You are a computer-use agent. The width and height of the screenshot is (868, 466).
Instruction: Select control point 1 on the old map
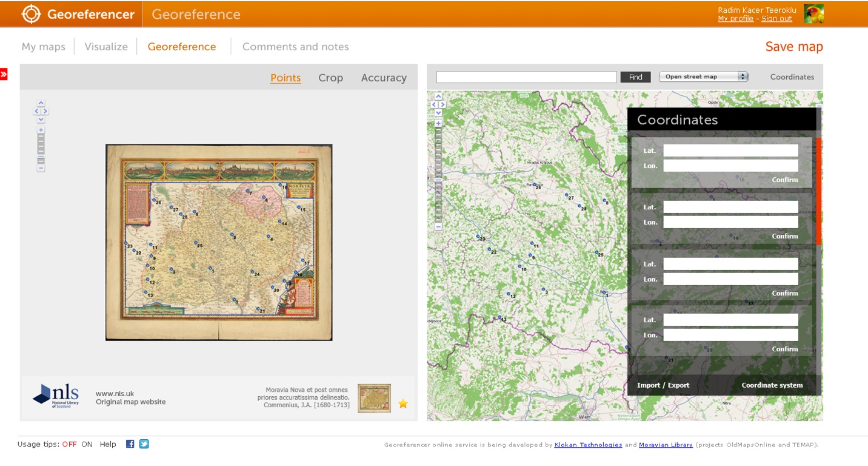click(210, 268)
